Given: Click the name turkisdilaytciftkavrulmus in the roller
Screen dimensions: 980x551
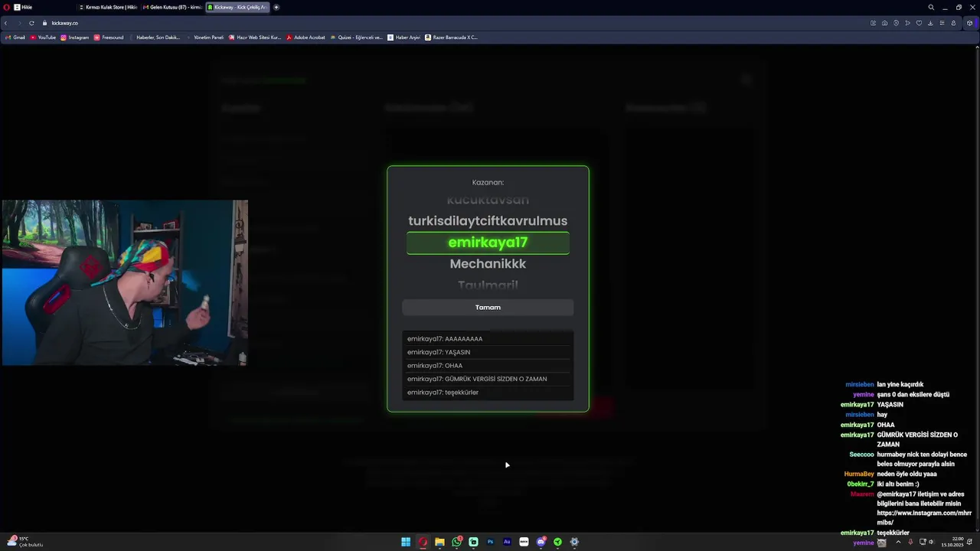Looking at the screenshot, I should pos(488,221).
